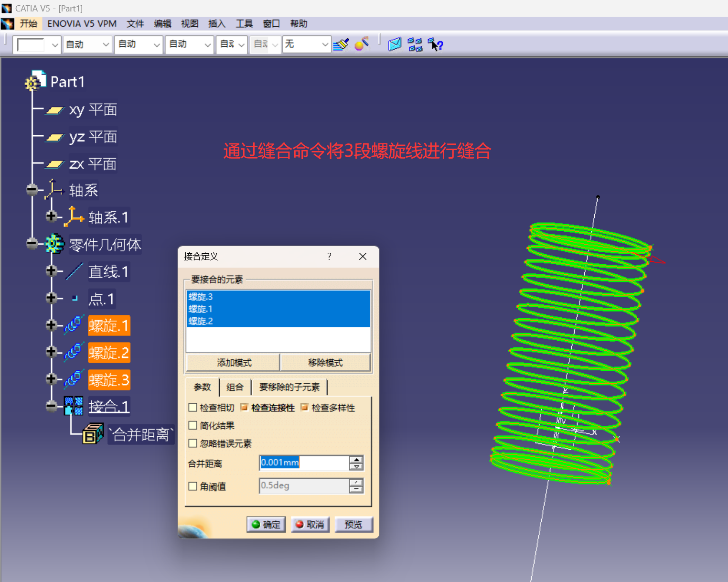Select the xy plane icon in tree
728x582 pixels.
click(55, 110)
